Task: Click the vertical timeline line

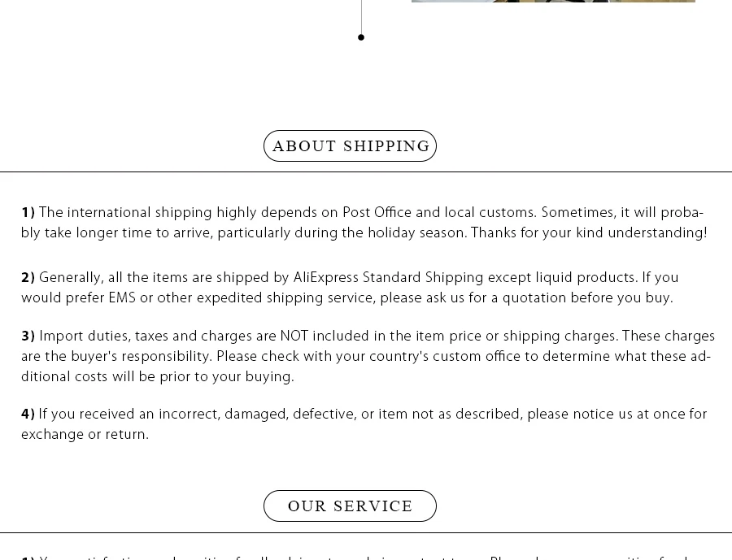Action: 361,17
